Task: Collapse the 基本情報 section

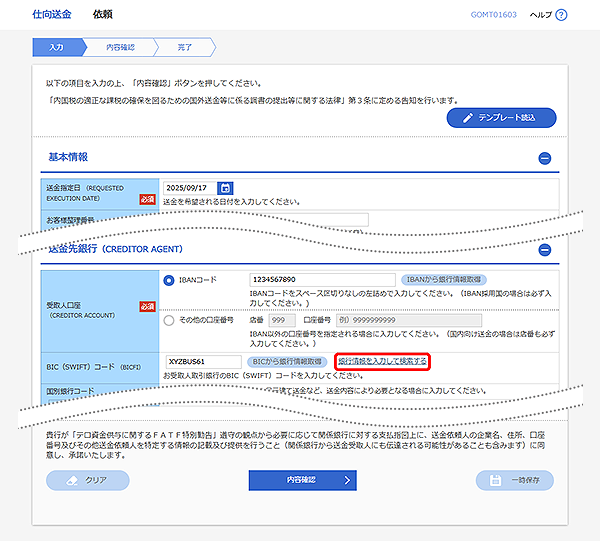Action: coord(545,158)
